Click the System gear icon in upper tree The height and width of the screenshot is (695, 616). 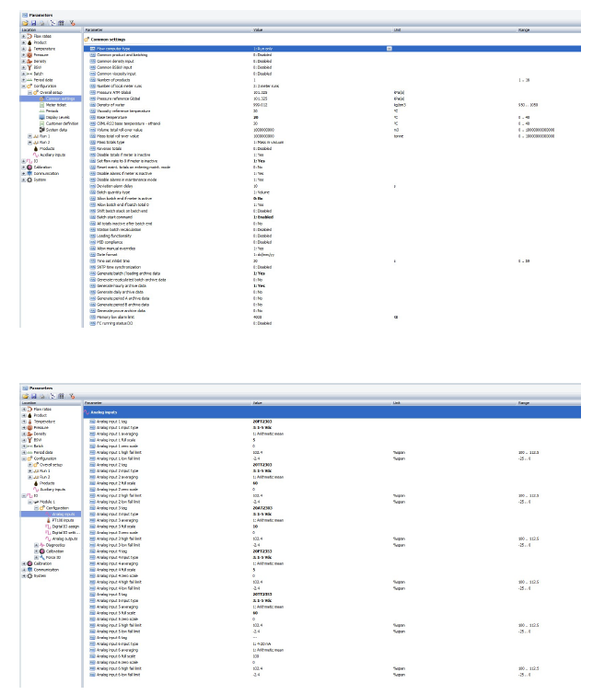click(29, 180)
